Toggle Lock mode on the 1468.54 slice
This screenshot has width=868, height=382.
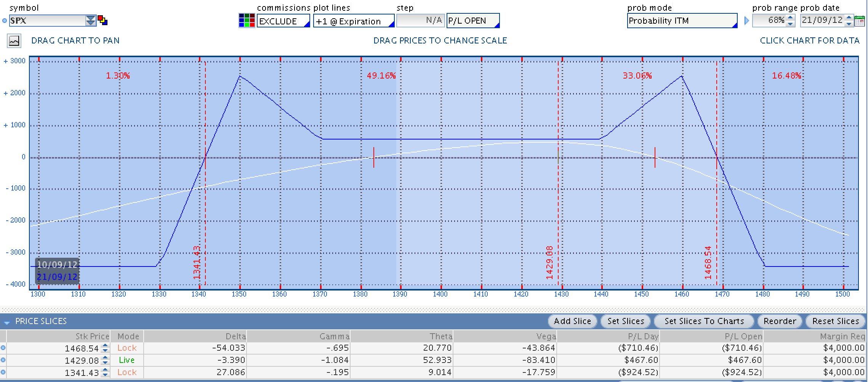[x=127, y=348]
